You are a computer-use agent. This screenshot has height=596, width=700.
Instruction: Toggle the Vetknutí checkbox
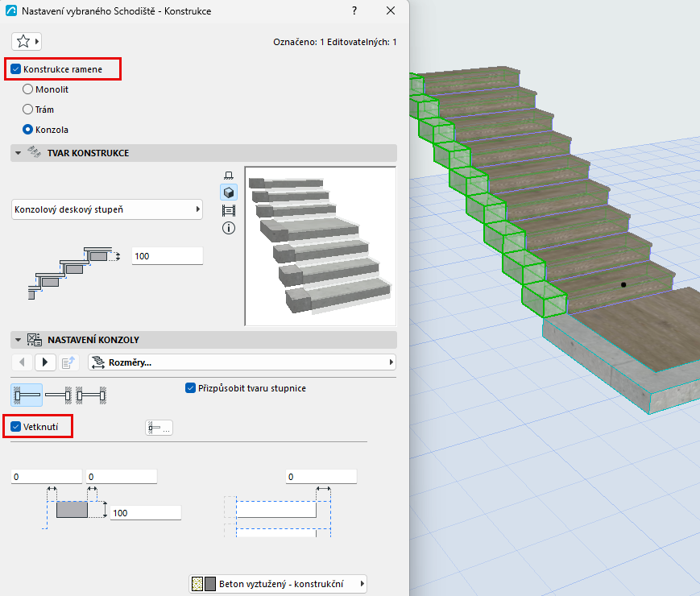tap(15, 426)
